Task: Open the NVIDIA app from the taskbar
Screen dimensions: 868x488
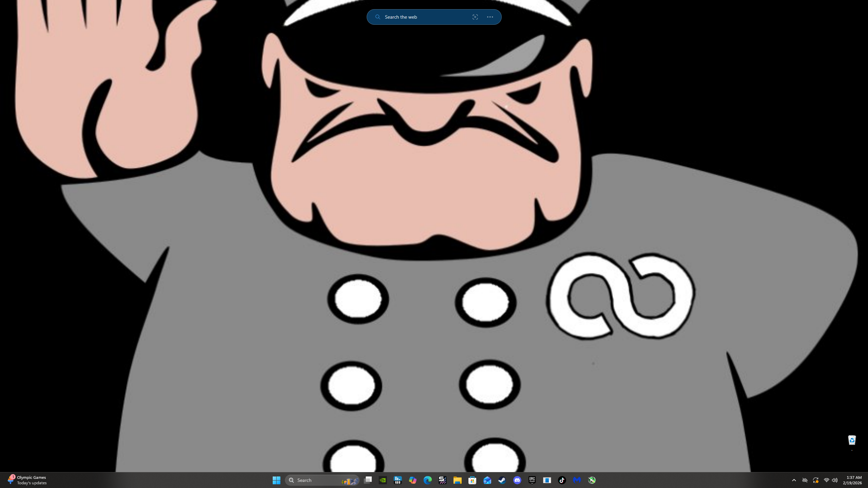Action: (383, 480)
